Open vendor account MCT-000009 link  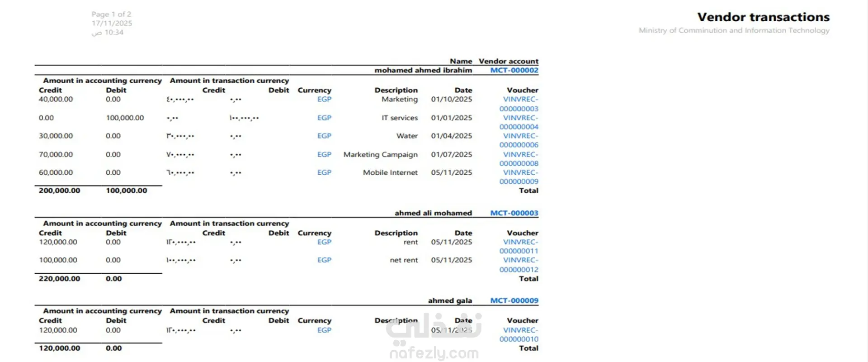[x=514, y=300]
